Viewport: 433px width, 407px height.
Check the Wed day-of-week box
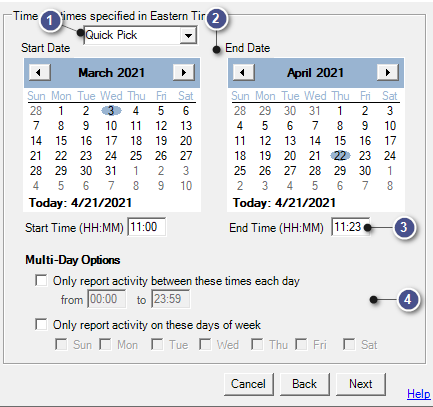[205, 344]
